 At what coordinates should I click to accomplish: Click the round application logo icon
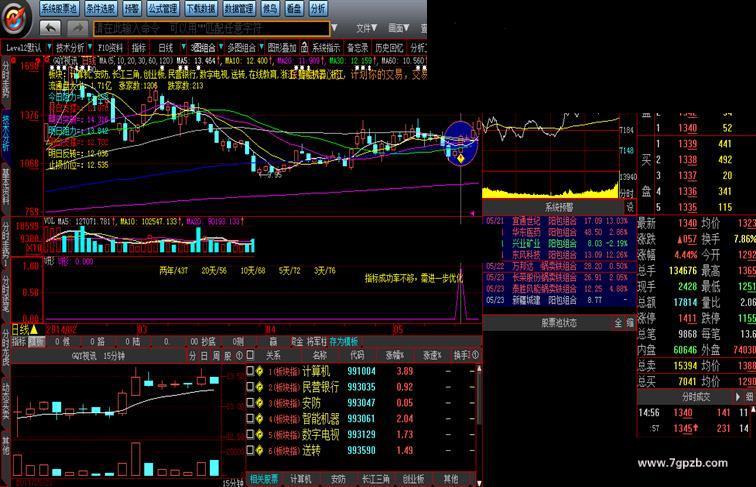16,18
